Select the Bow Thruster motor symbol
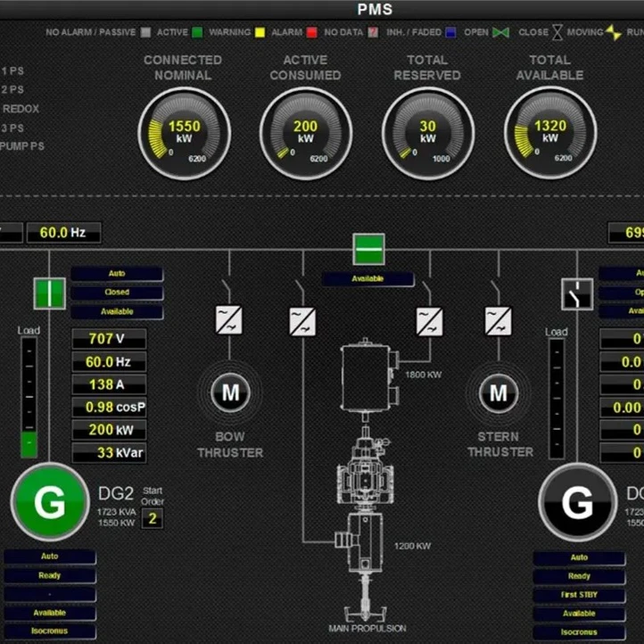Image resolution: width=644 pixels, height=644 pixels. (230, 392)
